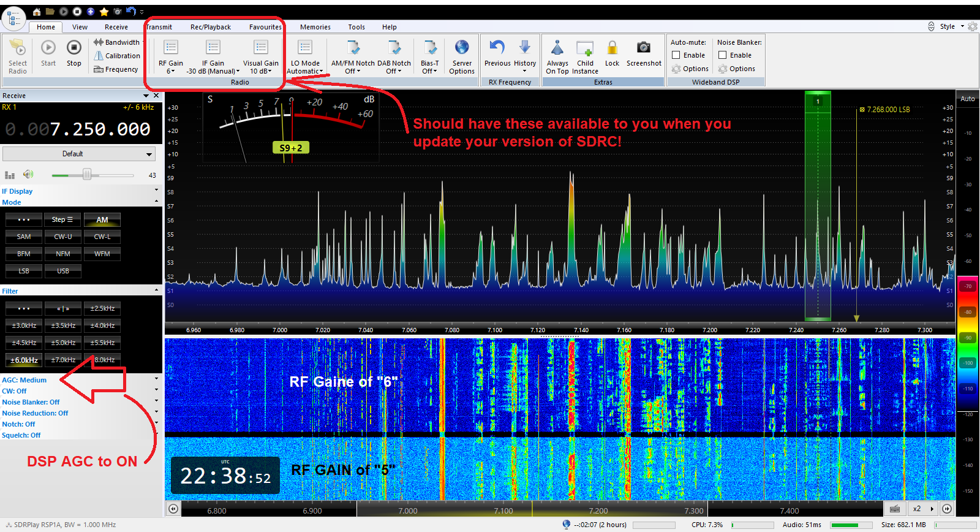Click the Screenshot camera icon
The width and height of the screenshot is (980, 532).
(643, 48)
